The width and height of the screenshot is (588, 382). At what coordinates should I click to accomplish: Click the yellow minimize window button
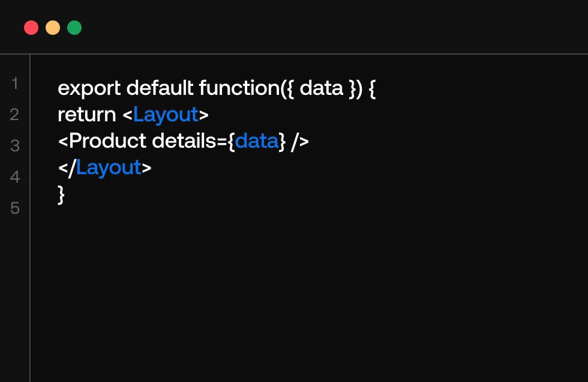click(x=53, y=28)
